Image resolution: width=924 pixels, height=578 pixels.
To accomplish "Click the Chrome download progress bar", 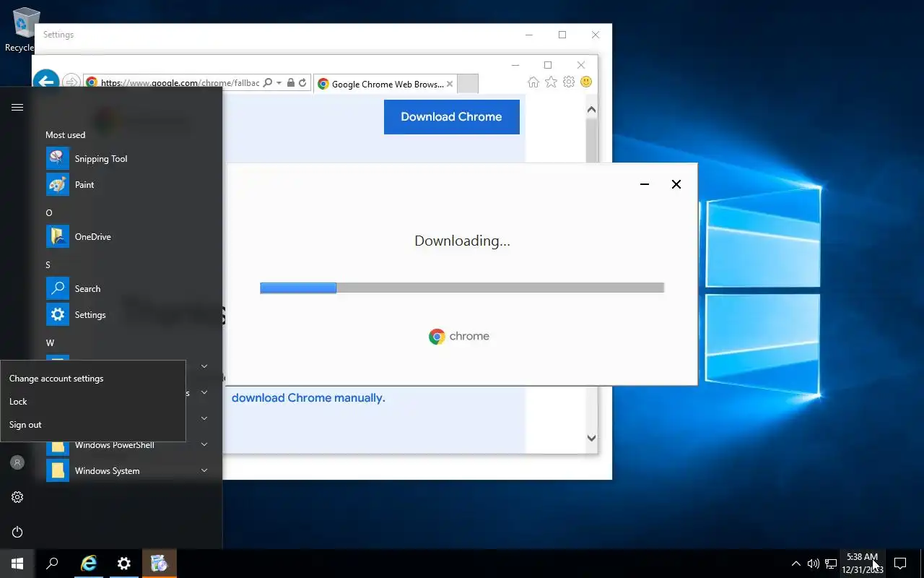I will (462, 288).
